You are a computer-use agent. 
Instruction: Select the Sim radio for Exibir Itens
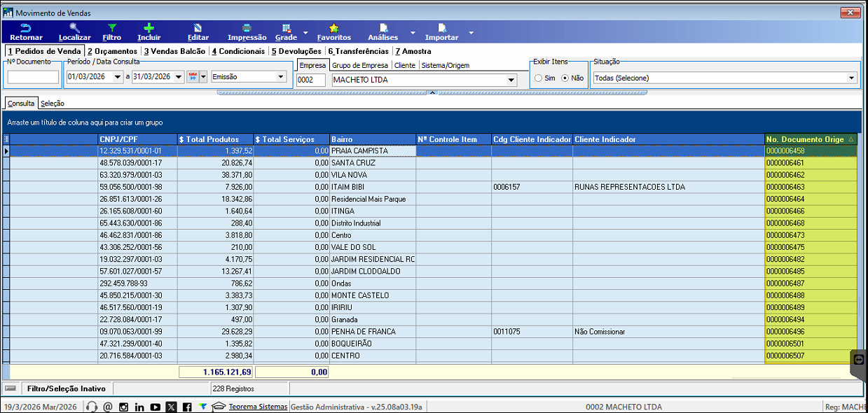point(538,78)
